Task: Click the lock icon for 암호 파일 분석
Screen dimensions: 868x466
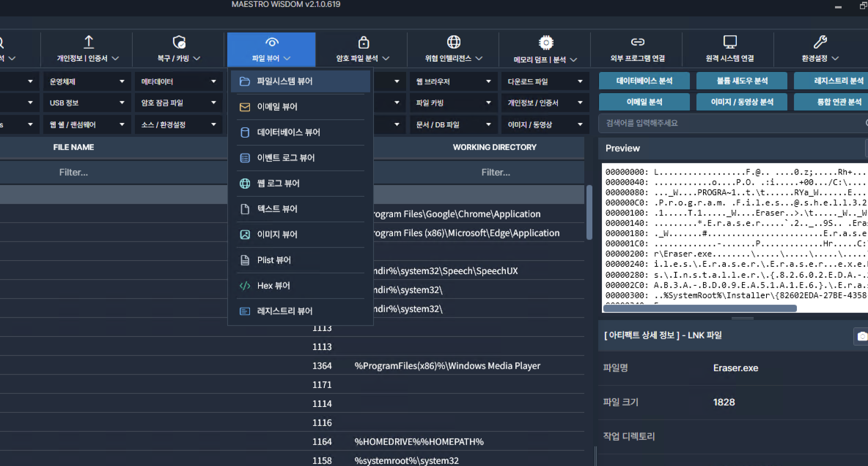Action: 364,42
